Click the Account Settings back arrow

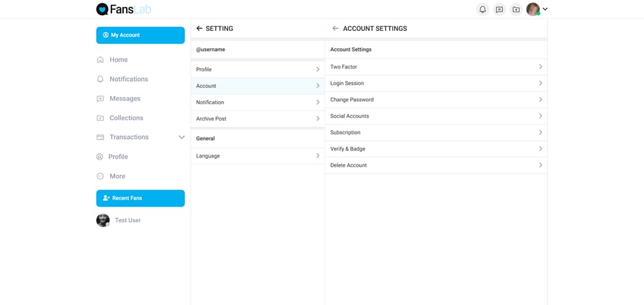click(x=335, y=28)
